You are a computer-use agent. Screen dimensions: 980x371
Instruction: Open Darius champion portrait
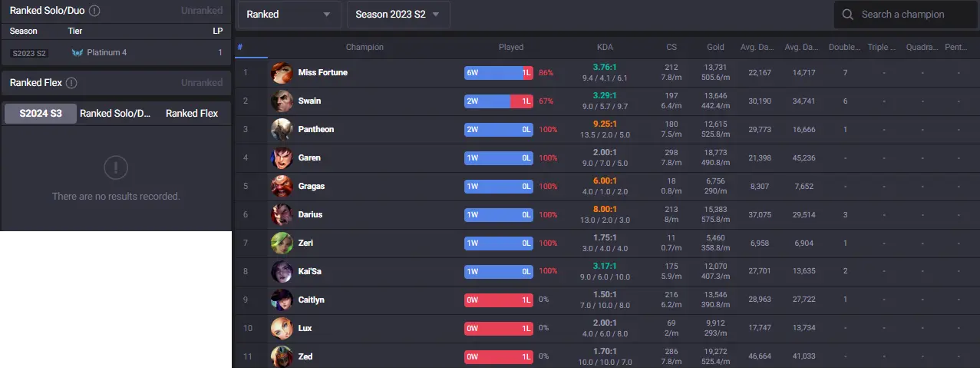pos(282,215)
